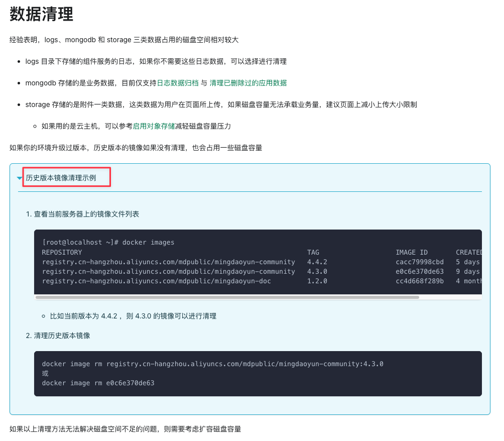Click the REPOSITORY column header

tap(62, 252)
